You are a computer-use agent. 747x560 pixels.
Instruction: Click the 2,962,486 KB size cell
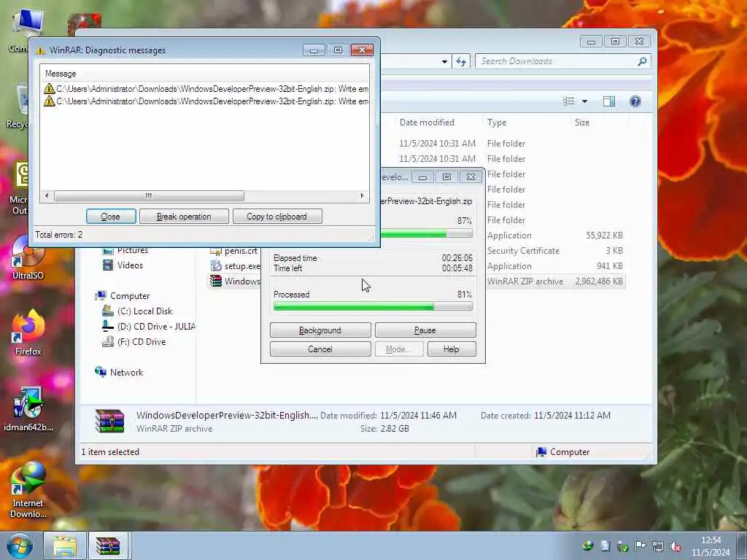coord(598,281)
